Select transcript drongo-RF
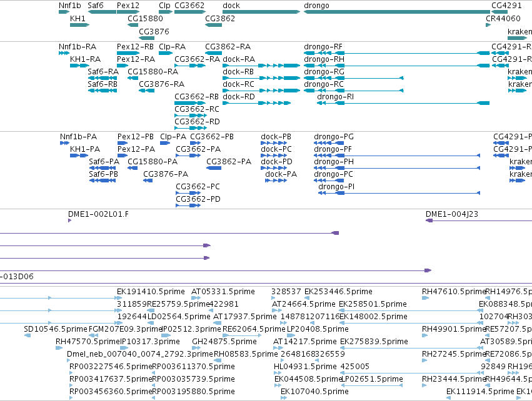 click(396, 53)
